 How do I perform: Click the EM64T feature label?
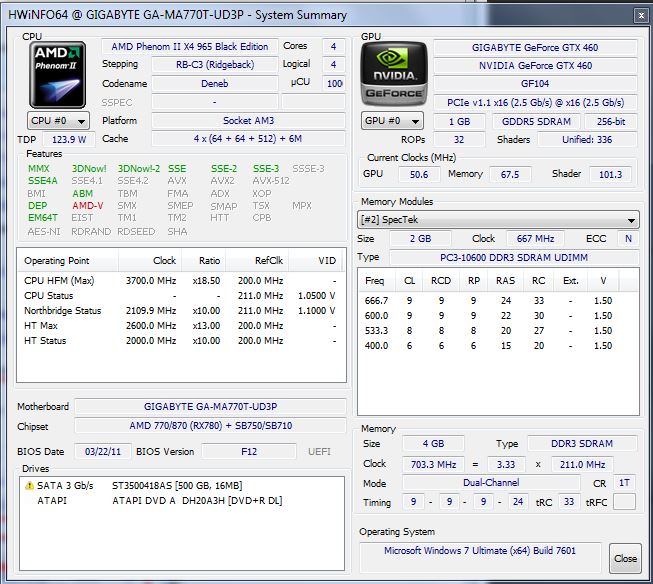tap(43, 218)
